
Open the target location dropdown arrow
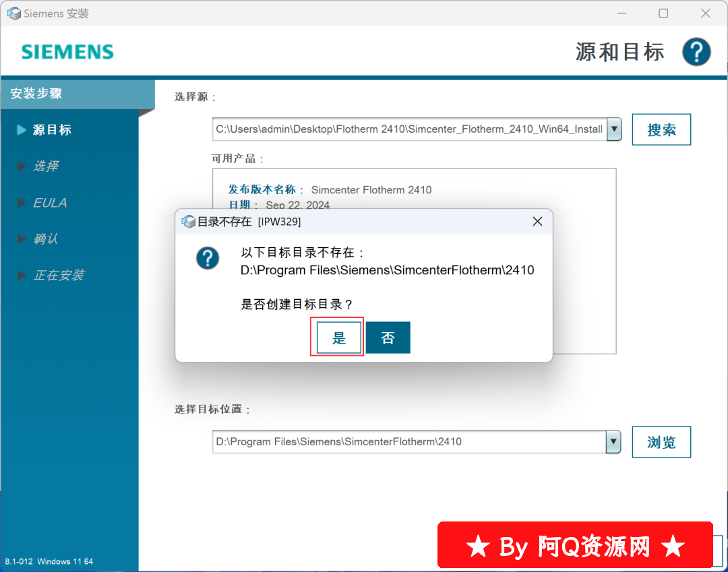point(613,442)
